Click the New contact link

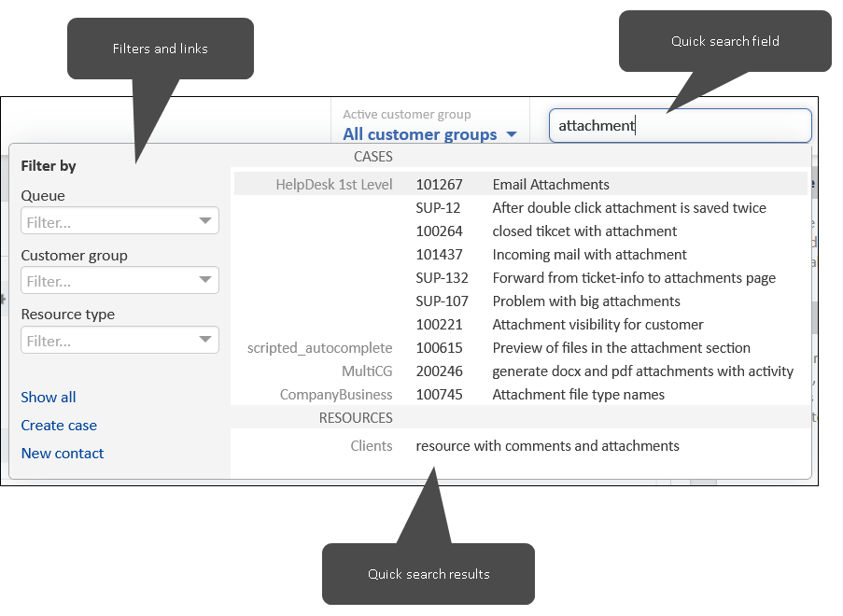[x=63, y=454]
